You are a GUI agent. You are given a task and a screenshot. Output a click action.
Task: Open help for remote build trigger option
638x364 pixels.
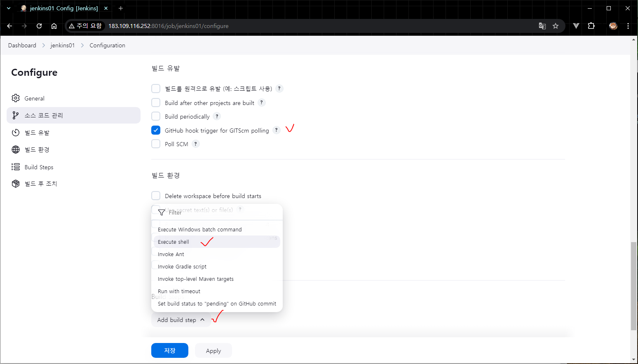(279, 89)
